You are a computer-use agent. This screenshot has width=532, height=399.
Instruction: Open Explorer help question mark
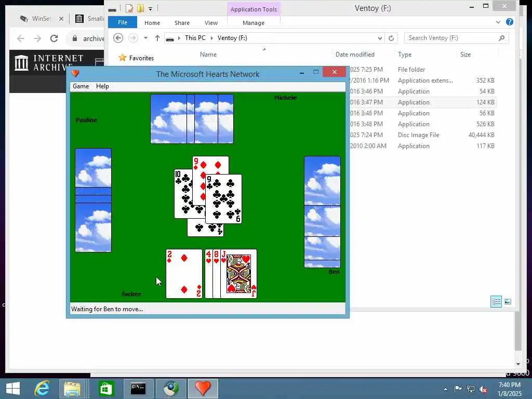coord(509,22)
